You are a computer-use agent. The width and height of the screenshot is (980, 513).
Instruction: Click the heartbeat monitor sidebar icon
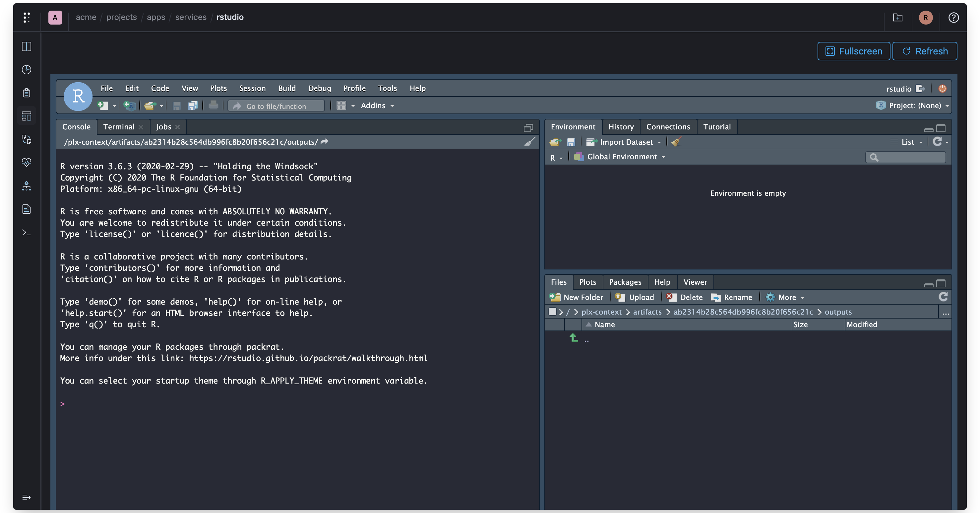coord(26,163)
